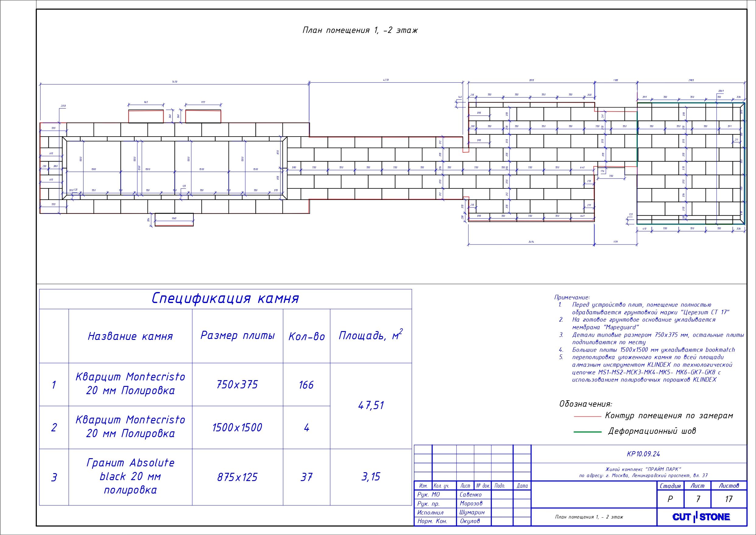Select the dimension '4273' on the plan
The width and height of the screenshot is (756, 535).
(386, 80)
